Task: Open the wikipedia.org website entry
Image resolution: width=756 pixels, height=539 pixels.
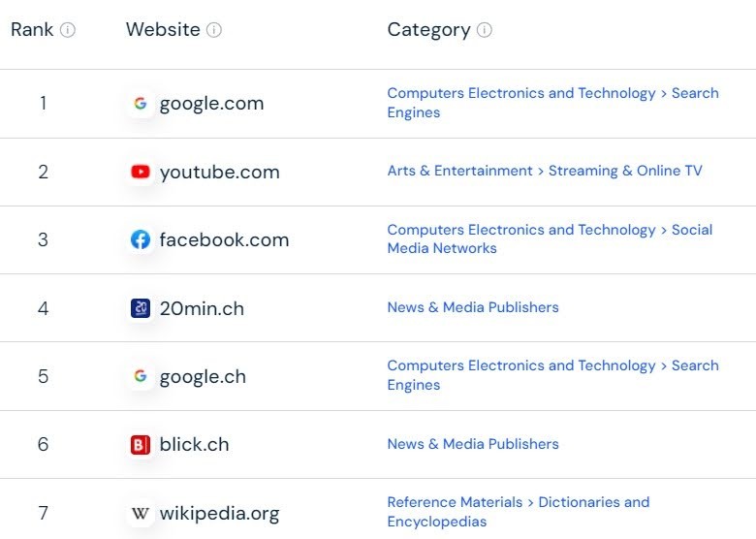Action: [219, 514]
